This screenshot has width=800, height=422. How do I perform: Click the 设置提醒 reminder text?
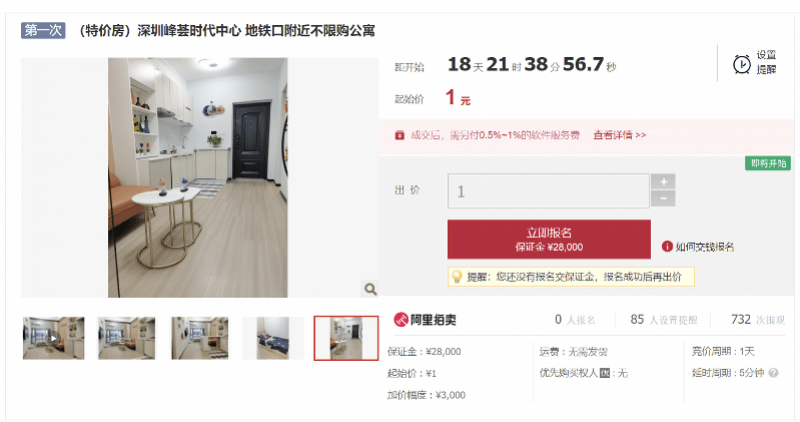tap(766, 62)
